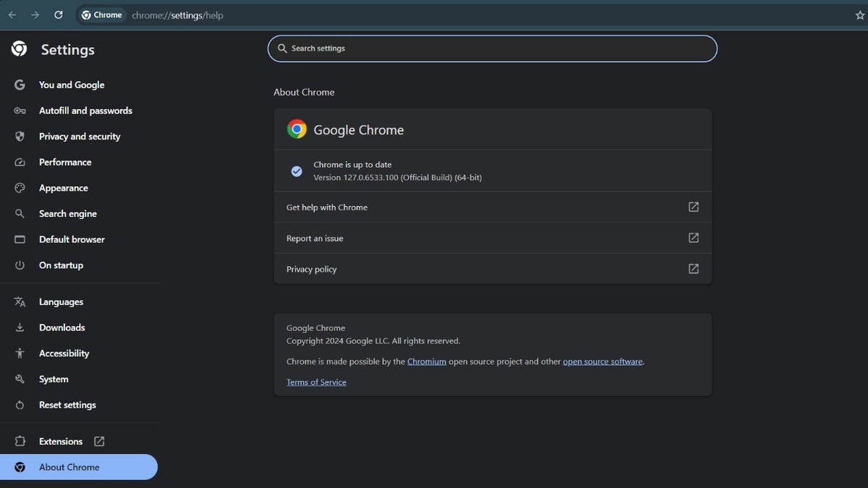This screenshot has width=868, height=488.
Task: Open the Terms of Service link
Action: tap(316, 382)
